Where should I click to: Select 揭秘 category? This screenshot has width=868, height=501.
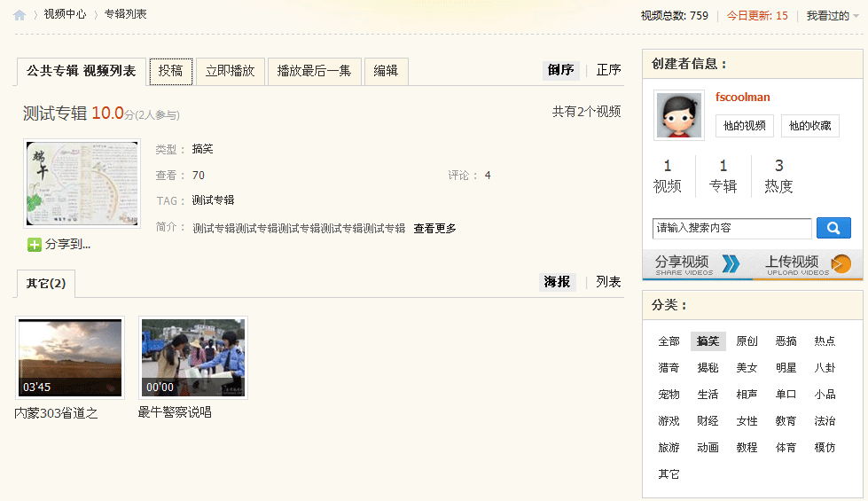point(708,368)
